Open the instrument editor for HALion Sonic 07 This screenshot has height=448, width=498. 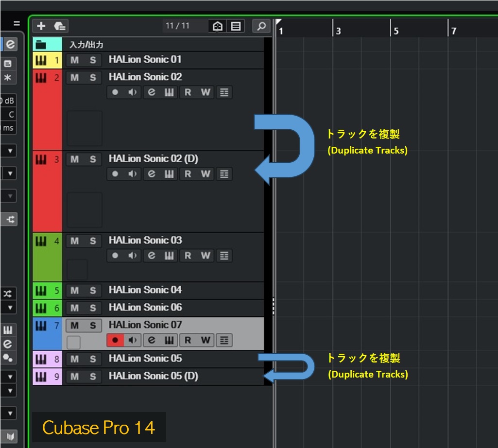(169, 340)
